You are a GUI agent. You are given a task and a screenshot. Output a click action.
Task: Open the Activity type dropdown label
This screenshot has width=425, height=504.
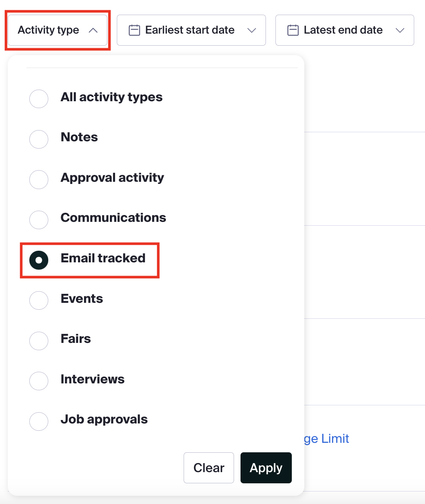pos(48,30)
